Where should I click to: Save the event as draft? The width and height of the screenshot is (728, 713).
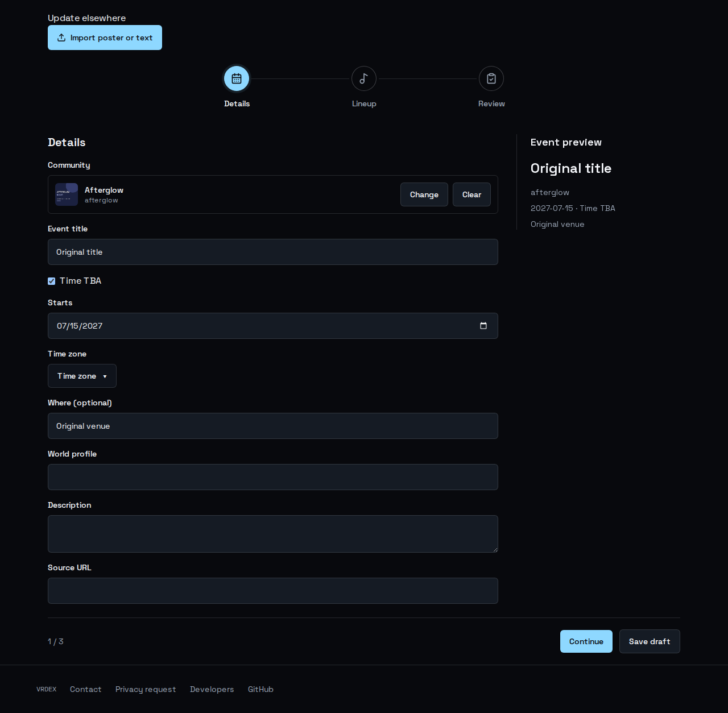(650, 641)
